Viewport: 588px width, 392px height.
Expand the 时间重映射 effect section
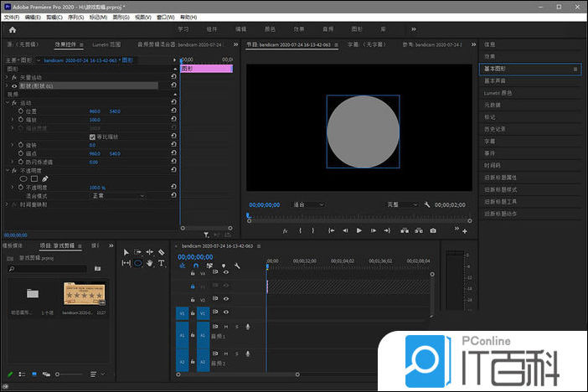click(7, 204)
